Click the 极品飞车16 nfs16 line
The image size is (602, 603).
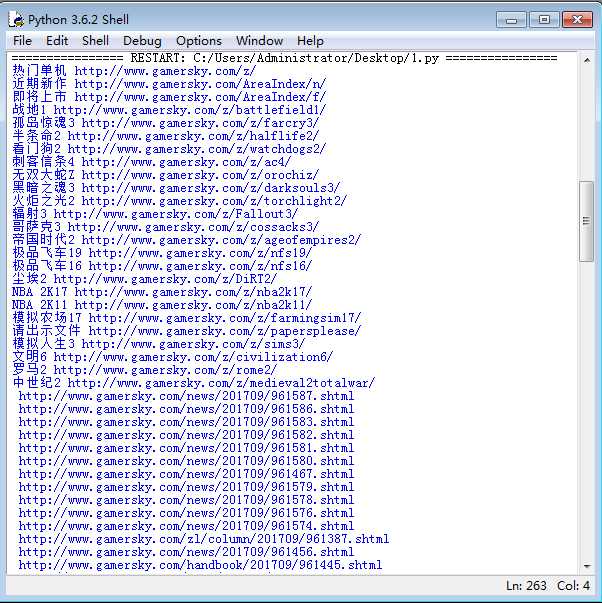pos(162,266)
